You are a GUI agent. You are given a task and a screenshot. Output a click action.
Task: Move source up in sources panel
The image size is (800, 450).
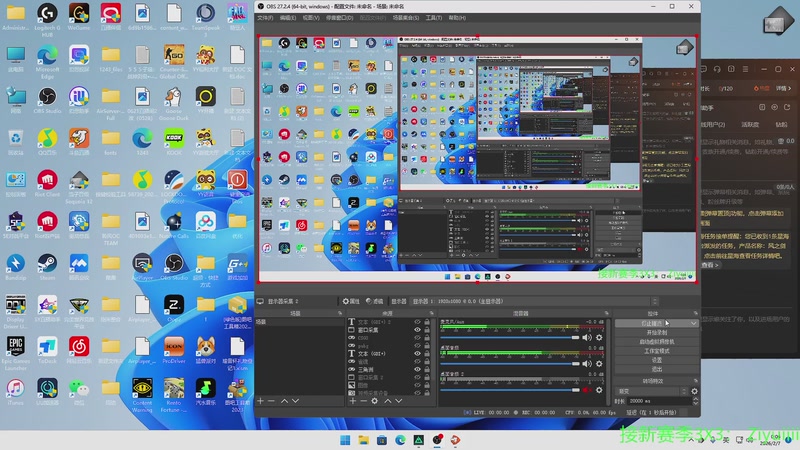(x=387, y=401)
